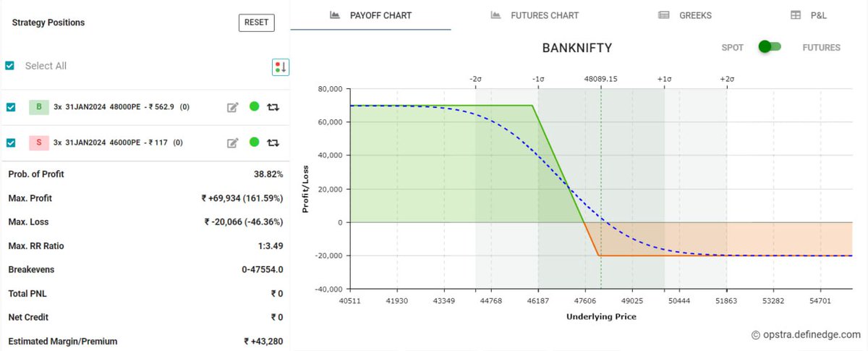Click the green status dot for 48000PE
The image size is (868, 351).
[254, 106]
